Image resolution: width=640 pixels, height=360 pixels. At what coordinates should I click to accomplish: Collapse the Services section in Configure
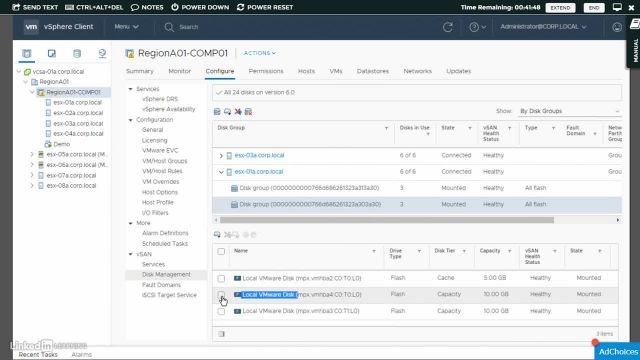tap(131, 89)
